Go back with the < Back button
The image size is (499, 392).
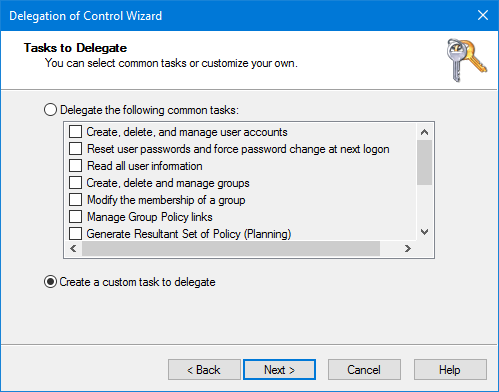(204, 370)
